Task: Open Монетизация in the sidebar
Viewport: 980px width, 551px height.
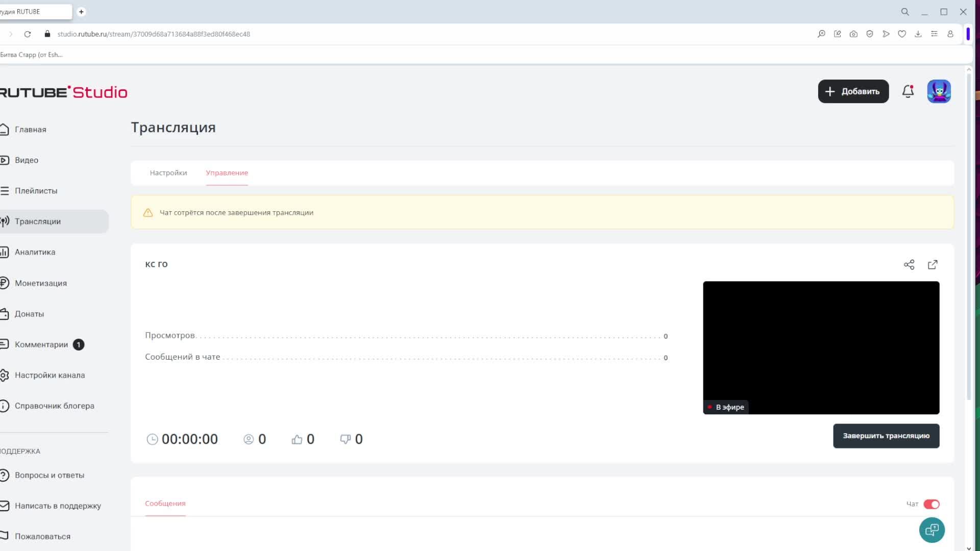Action: pyautogui.click(x=40, y=283)
